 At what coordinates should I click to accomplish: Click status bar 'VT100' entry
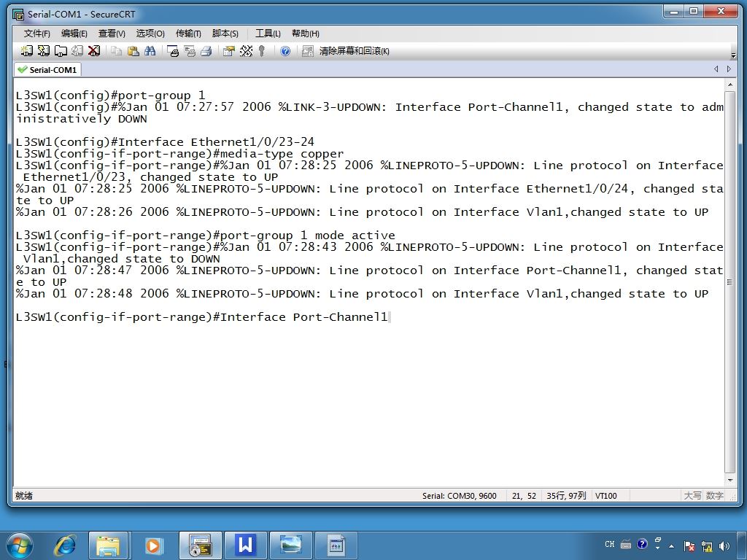606,496
